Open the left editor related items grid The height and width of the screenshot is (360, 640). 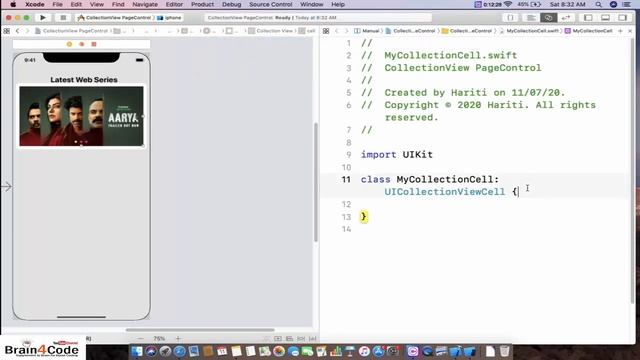point(7,31)
